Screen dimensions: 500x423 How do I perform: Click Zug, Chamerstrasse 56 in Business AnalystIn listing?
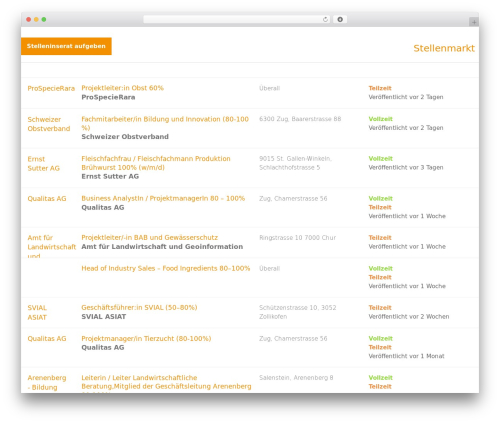[x=293, y=199]
